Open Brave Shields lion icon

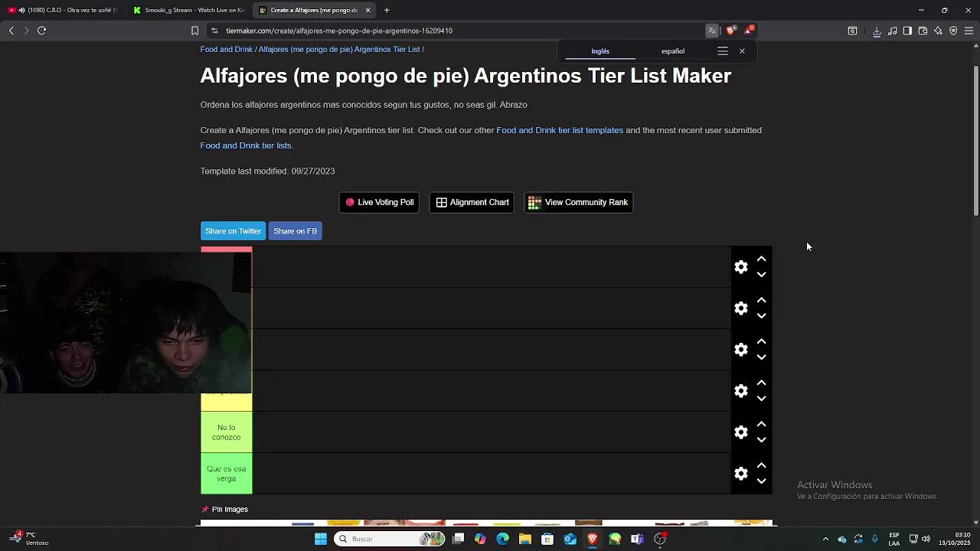(x=730, y=31)
